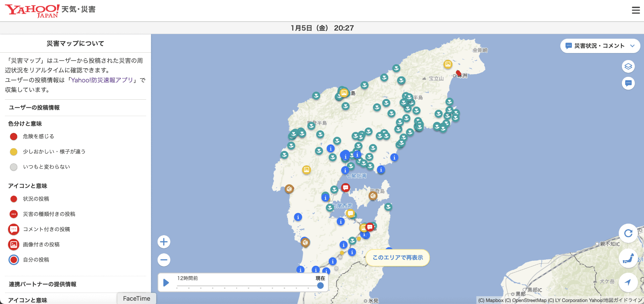Zoom in with the plus button
This screenshot has width=644, height=304.
164,242
